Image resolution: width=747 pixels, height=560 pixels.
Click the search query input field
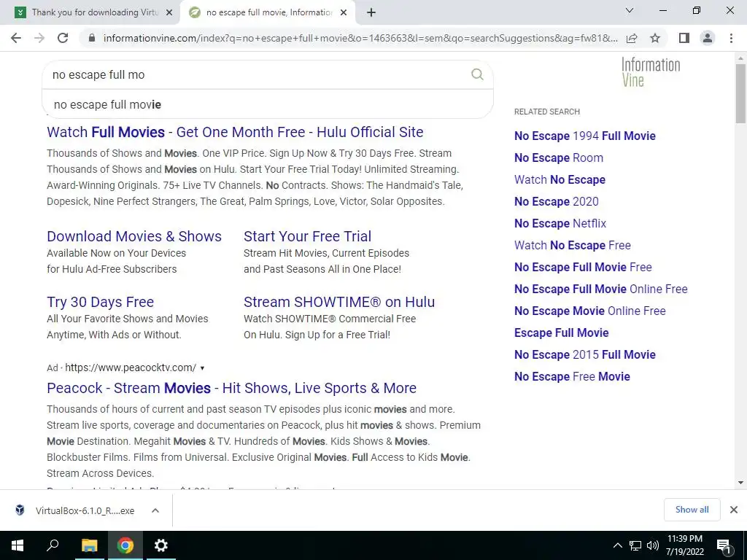[x=258, y=74]
